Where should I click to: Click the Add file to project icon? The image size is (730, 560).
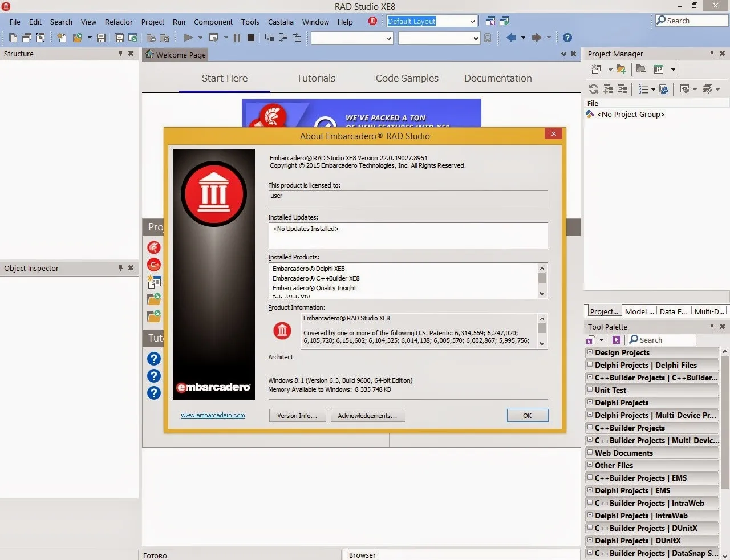point(151,38)
